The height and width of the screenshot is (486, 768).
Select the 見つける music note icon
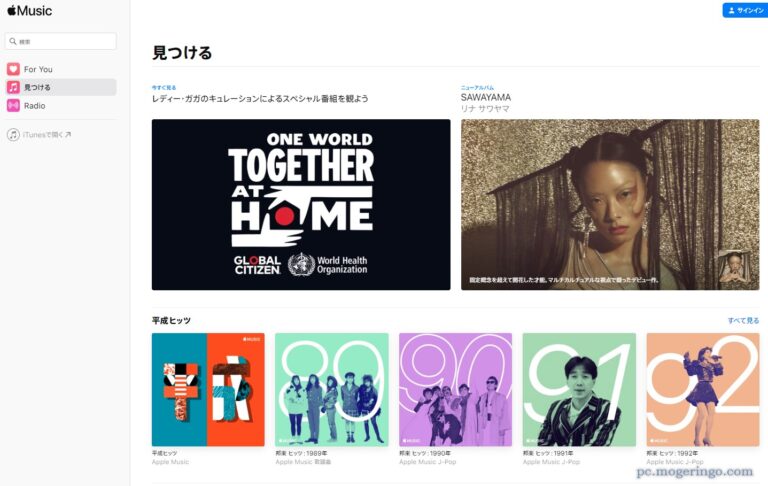13,87
